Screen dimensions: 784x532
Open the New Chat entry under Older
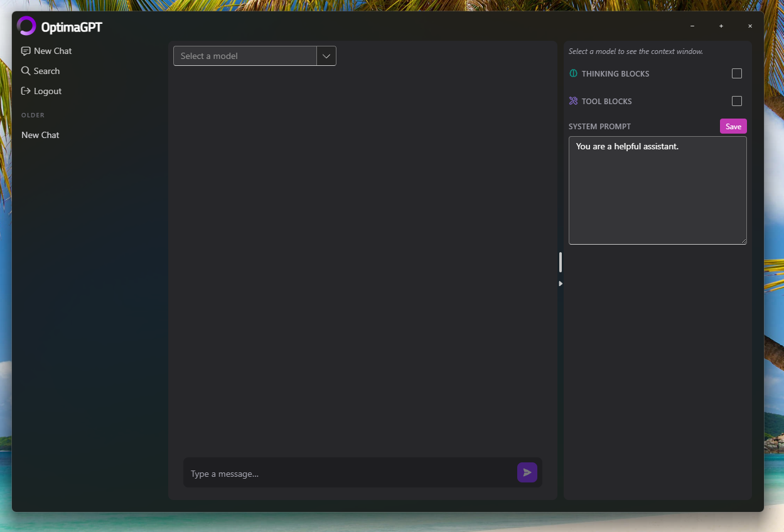pyautogui.click(x=40, y=135)
